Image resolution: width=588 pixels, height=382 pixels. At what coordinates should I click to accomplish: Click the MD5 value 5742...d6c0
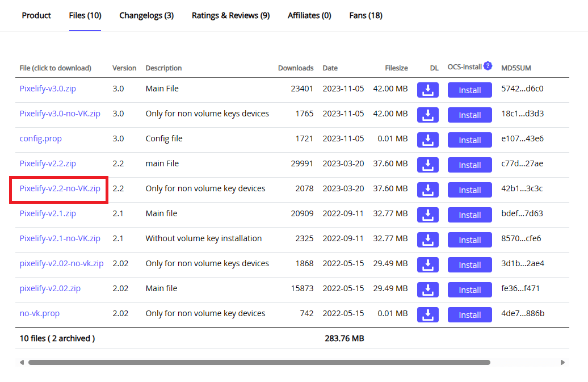[522, 89]
